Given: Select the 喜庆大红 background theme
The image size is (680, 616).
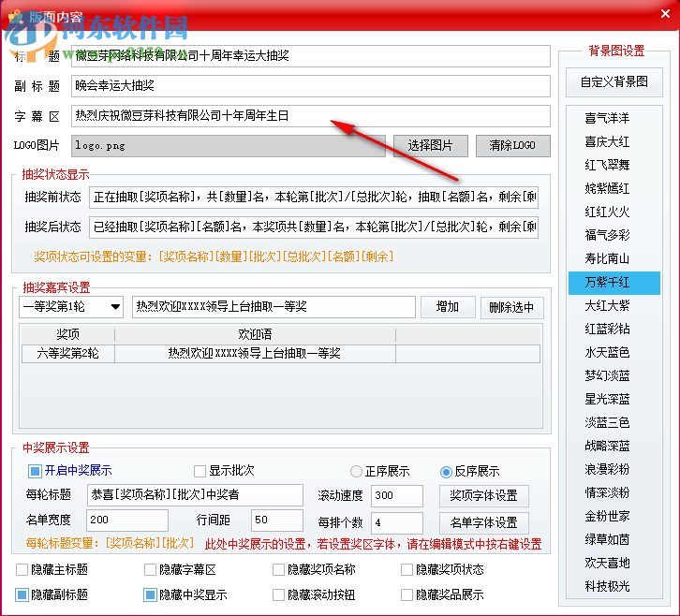Looking at the screenshot, I should 614,141.
